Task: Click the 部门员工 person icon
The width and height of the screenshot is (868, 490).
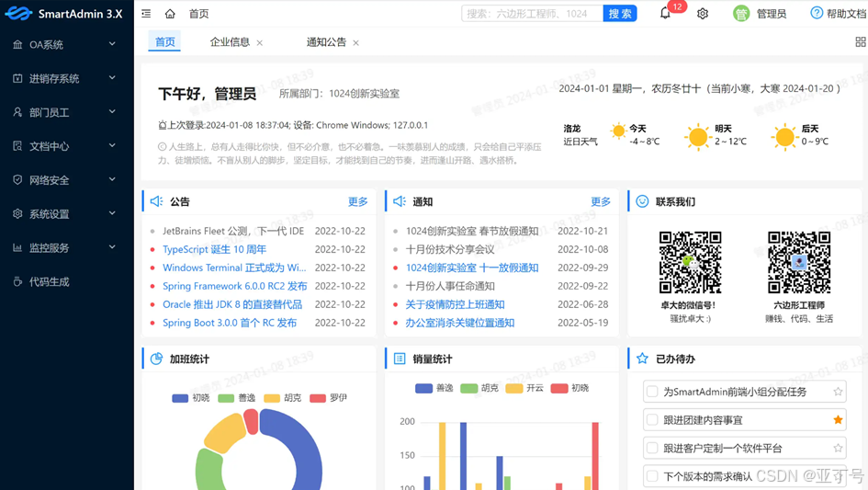Action: tap(17, 112)
